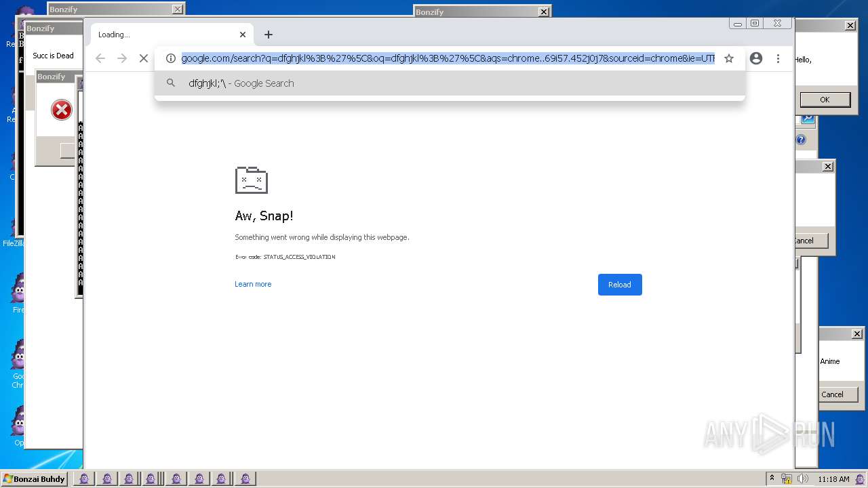The image size is (868, 488).
Task: Click the address bar URL field
Action: coord(448,58)
